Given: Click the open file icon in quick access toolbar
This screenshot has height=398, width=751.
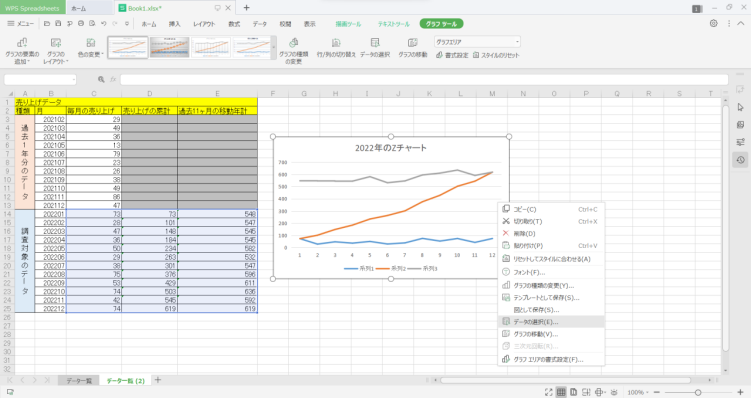Looking at the screenshot, I should coord(47,23).
